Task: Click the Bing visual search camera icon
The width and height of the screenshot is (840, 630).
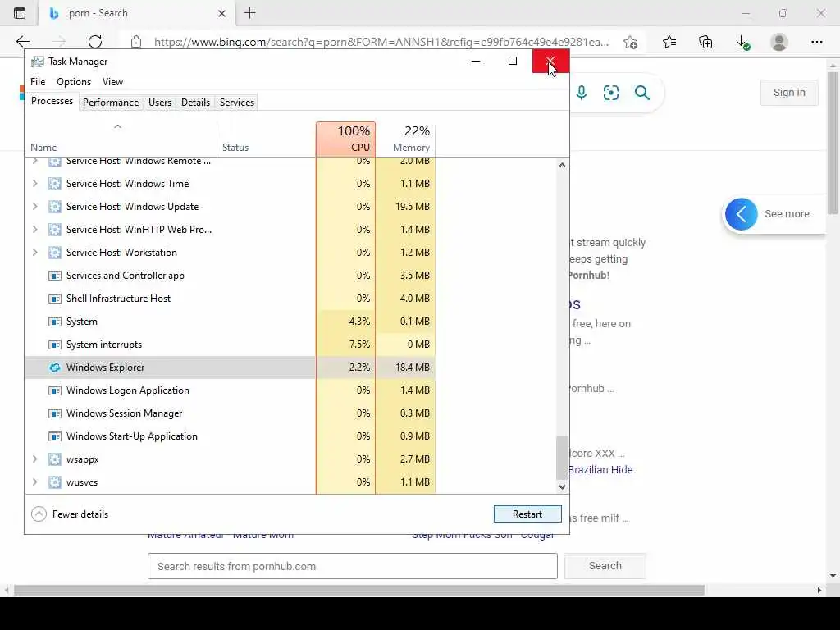Action: (x=610, y=93)
